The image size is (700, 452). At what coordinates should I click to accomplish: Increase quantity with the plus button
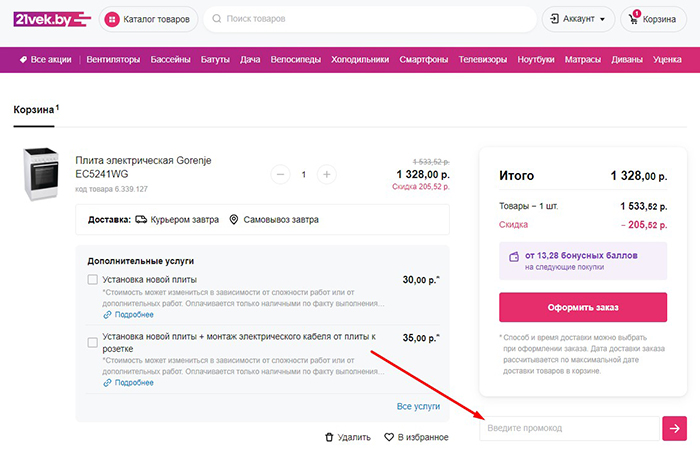pyautogui.click(x=326, y=174)
